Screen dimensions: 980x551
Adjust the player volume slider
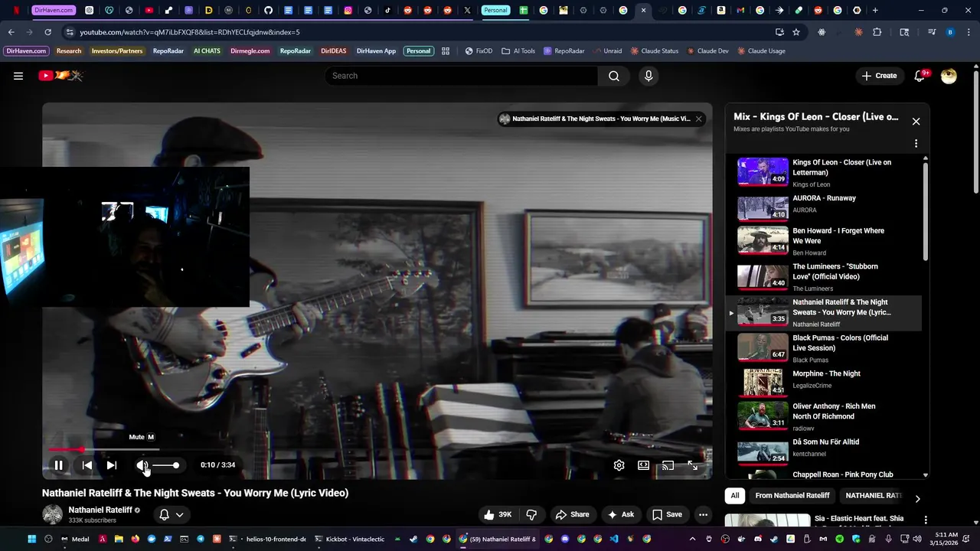[165, 465]
